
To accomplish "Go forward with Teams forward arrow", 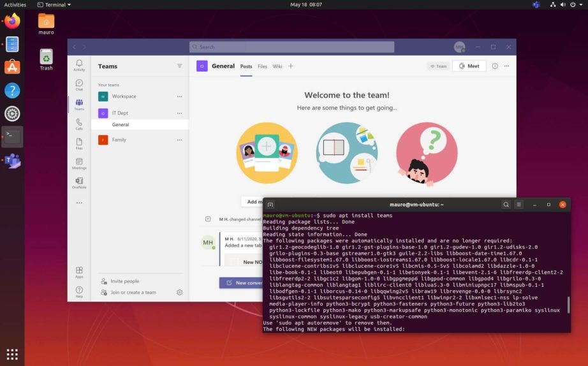I will coord(84,47).
